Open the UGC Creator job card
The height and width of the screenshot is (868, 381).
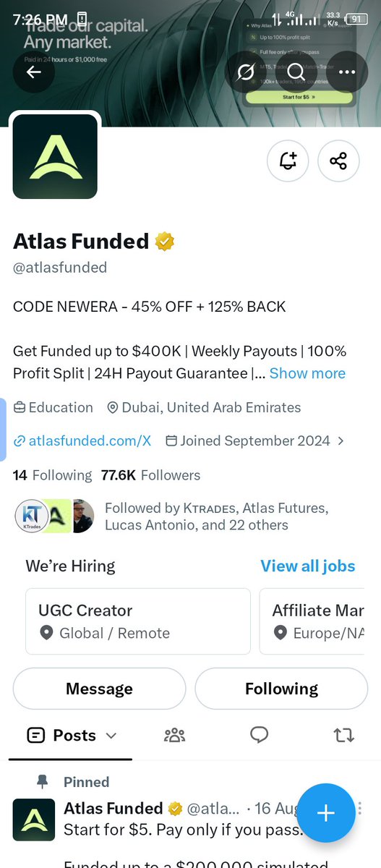[x=138, y=621]
